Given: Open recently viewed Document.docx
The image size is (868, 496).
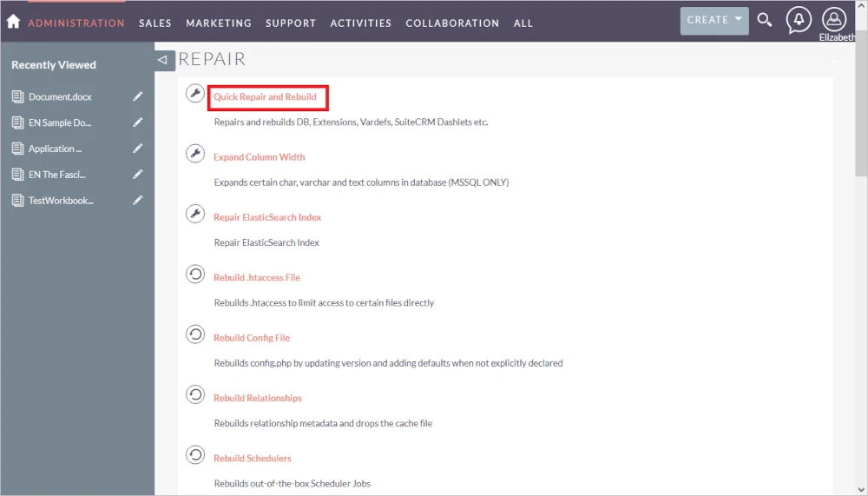Looking at the screenshot, I should (61, 97).
